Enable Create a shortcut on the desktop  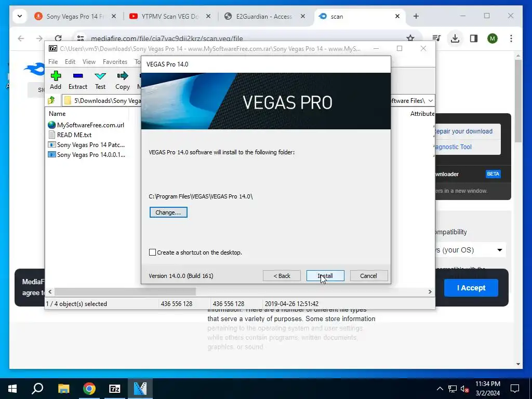pos(152,252)
